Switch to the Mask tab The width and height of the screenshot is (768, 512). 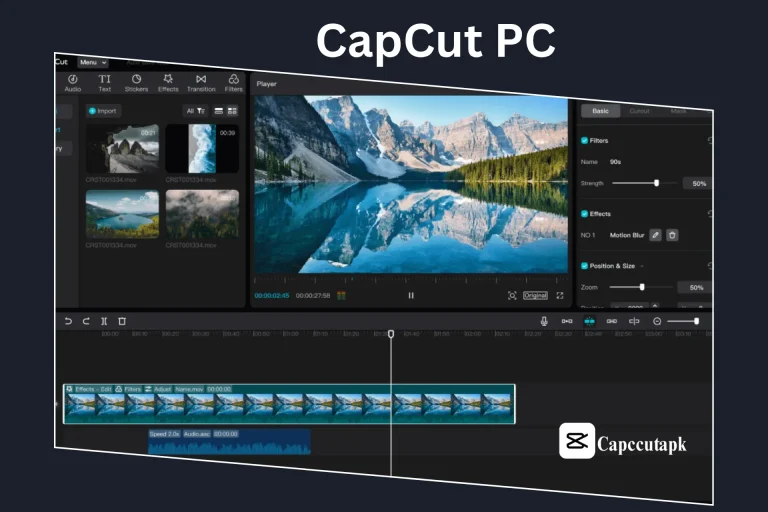tap(678, 112)
